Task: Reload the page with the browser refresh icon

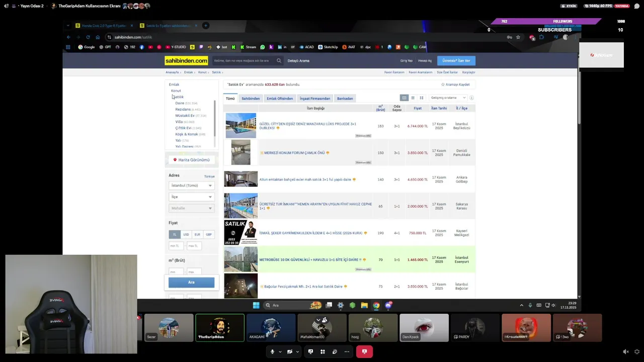Action: click(88, 37)
